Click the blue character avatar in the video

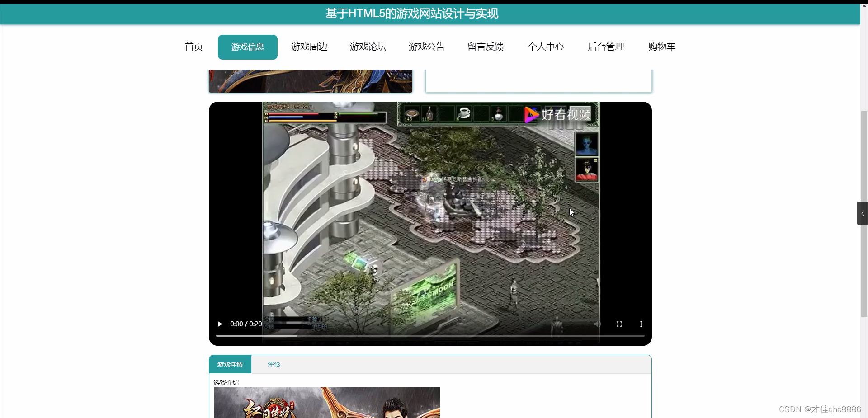586,145
